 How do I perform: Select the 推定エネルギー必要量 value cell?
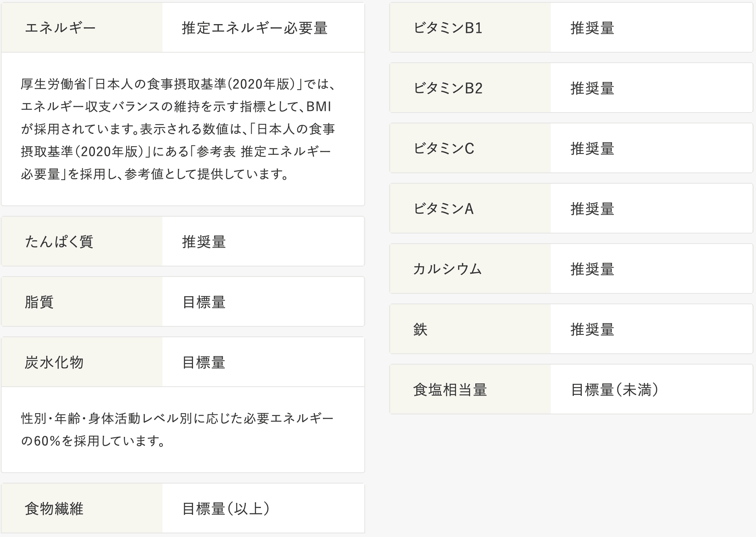click(x=255, y=28)
